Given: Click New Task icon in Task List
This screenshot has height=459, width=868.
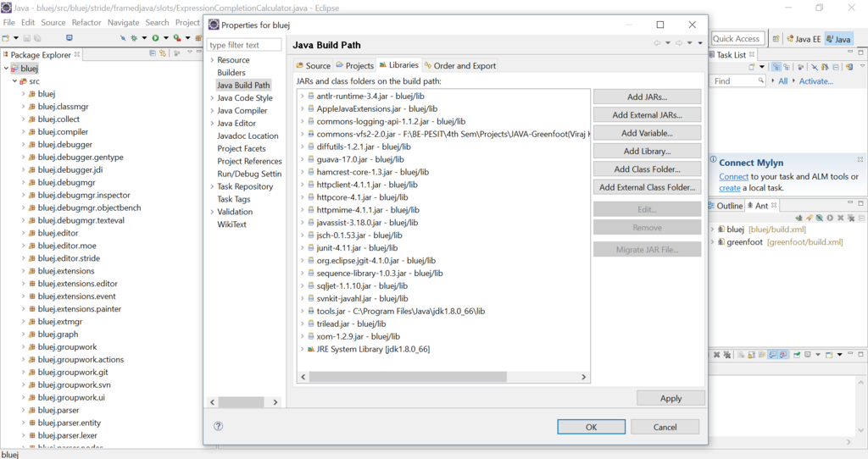Looking at the screenshot, I should click(752, 67).
